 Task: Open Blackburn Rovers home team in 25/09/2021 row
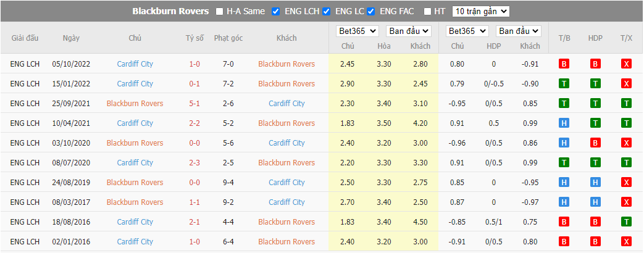tap(135, 104)
